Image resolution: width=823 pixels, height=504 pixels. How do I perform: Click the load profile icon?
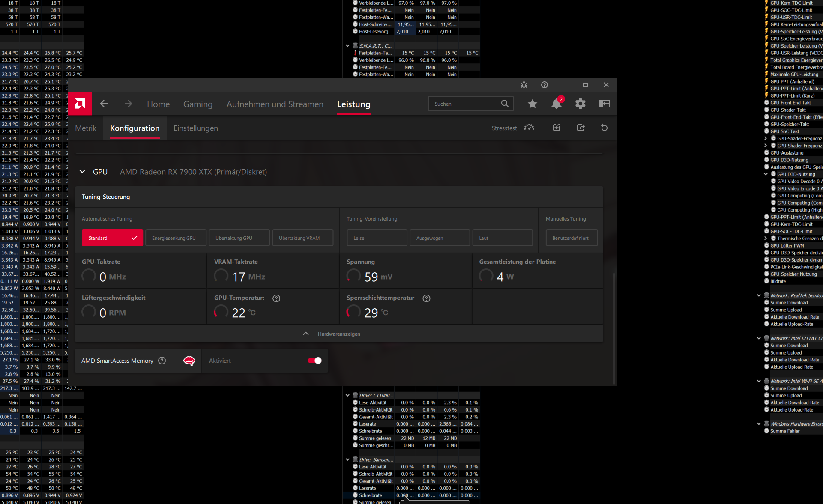coord(557,128)
